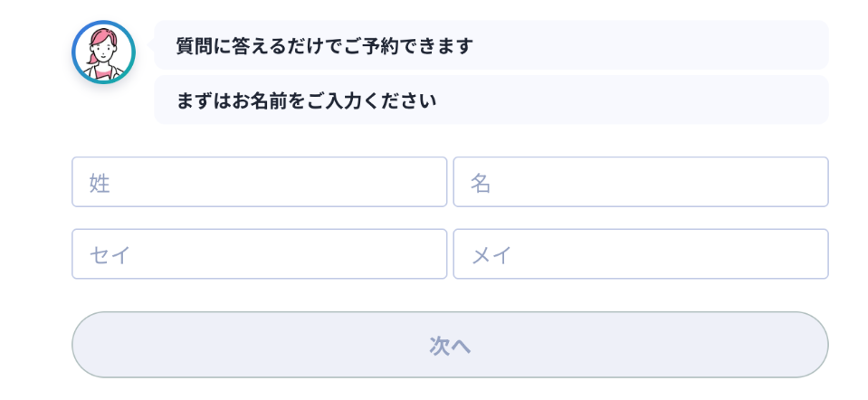The width and height of the screenshot is (868, 400).
Task: Click the field with placeholder メイ
Action: click(640, 254)
